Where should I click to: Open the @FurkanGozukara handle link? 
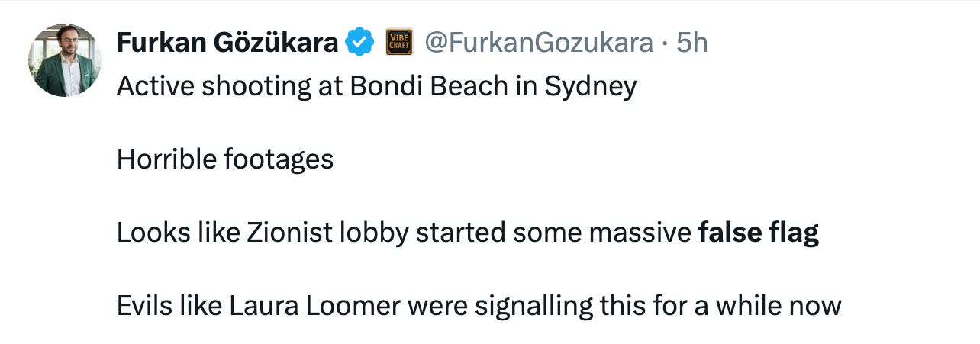coord(539,43)
